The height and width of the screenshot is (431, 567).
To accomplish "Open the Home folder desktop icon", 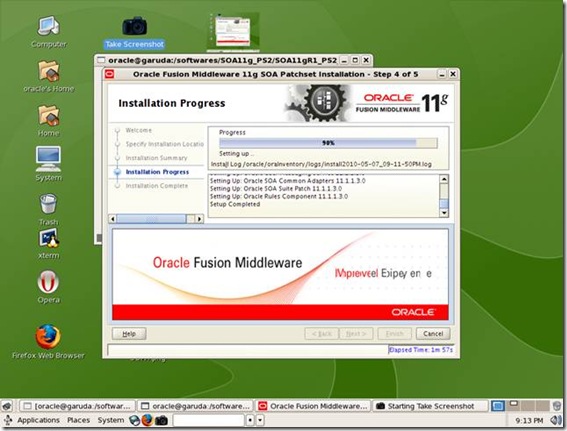I will (x=48, y=121).
